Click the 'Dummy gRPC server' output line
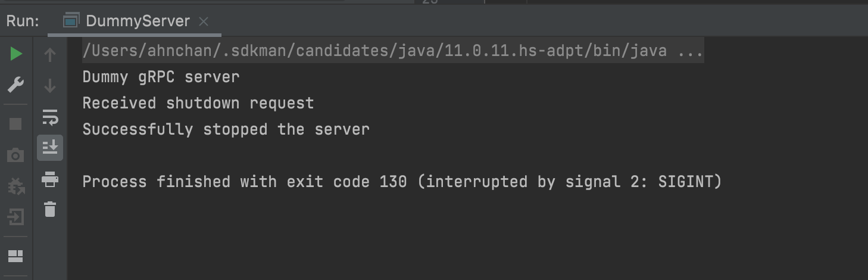Viewport: 868px width, 280px height. tap(161, 77)
